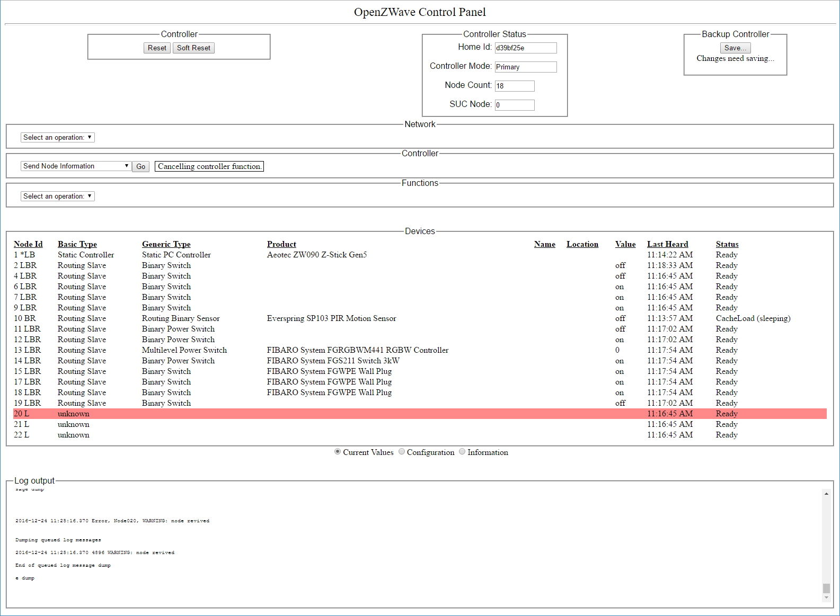Screen dimensions: 840x616
Task: Click the log scrollbar down arrow
Action: pos(826,597)
